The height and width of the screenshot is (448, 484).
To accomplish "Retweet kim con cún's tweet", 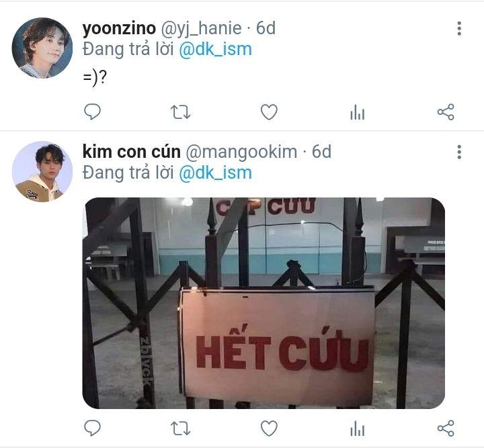I will [x=181, y=429].
